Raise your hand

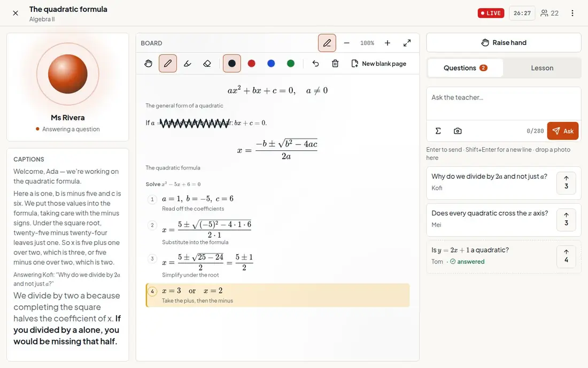(x=504, y=43)
